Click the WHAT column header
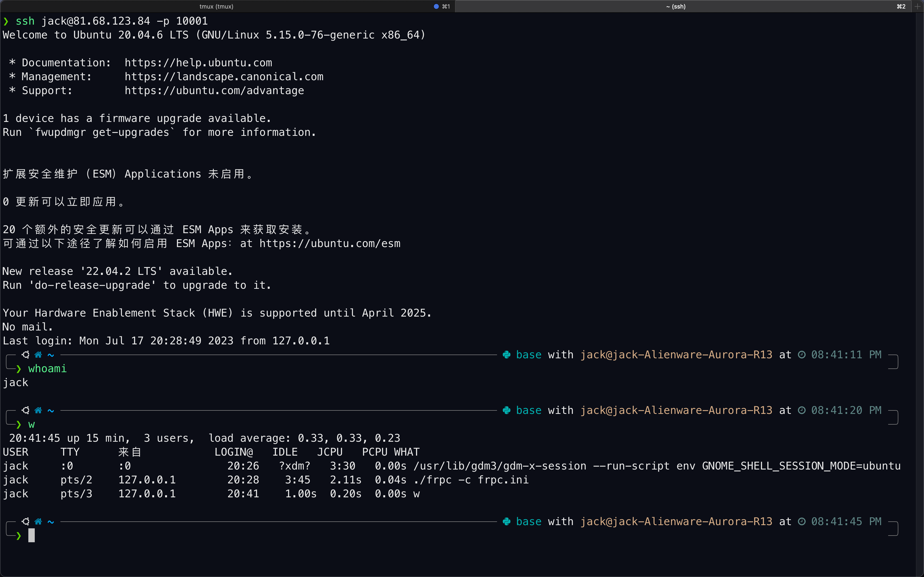This screenshot has height=577, width=924. point(407,452)
